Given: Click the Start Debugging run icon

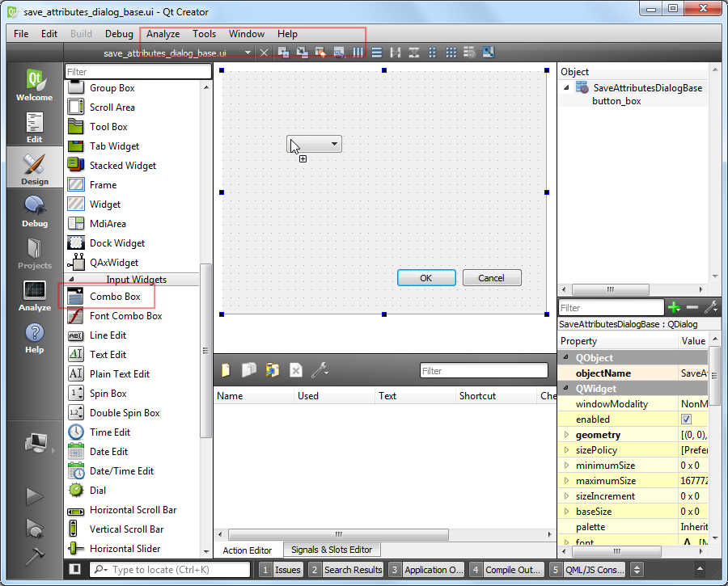Looking at the screenshot, I should click(x=34, y=528).
